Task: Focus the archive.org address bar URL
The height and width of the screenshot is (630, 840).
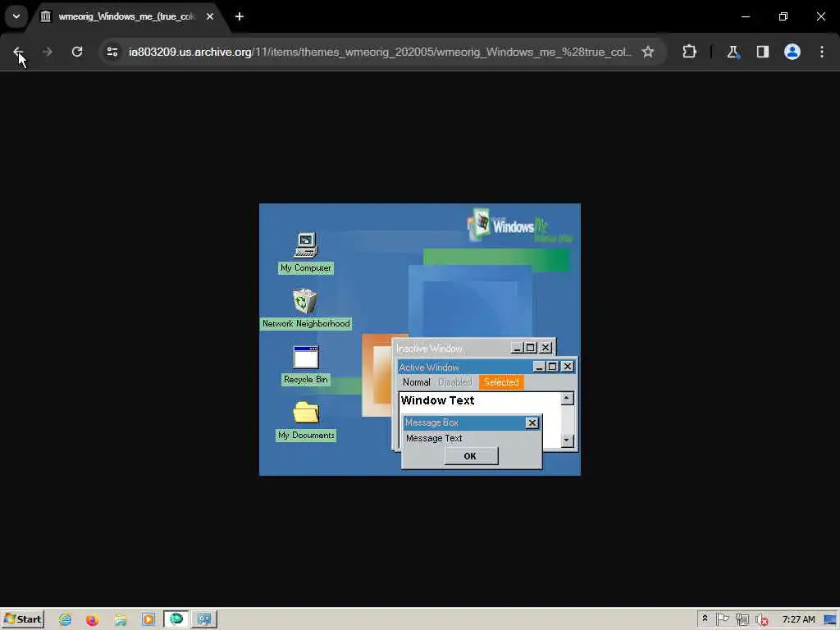Action: click(x=379, y=52)
